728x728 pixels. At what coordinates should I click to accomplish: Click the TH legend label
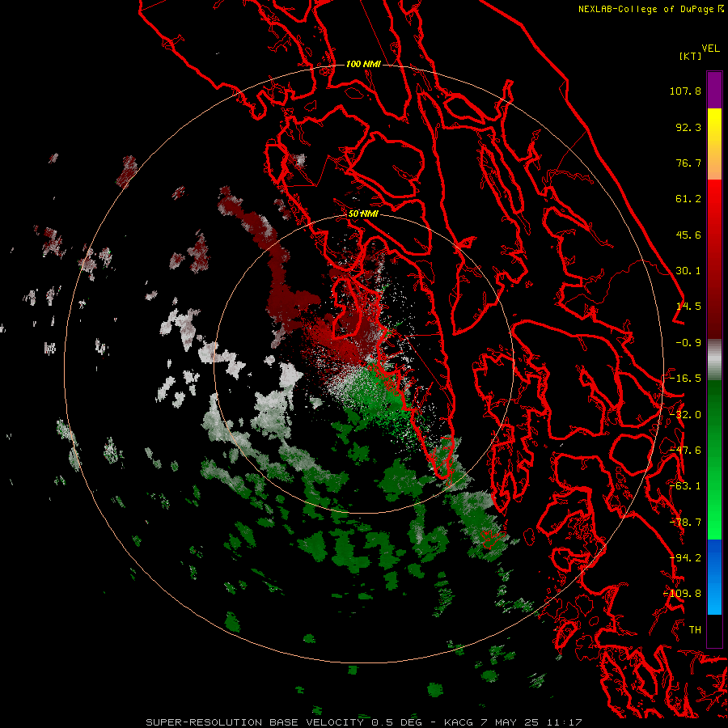[x=695, y=630]
